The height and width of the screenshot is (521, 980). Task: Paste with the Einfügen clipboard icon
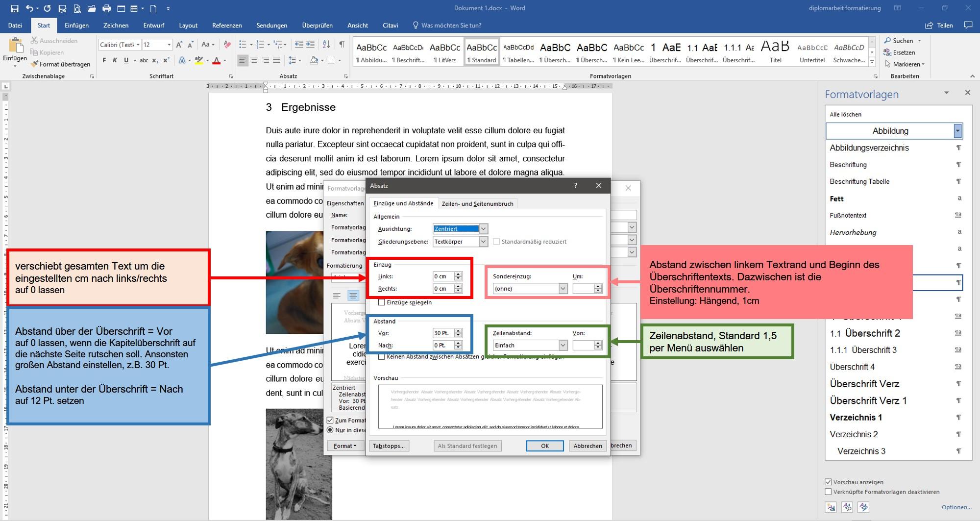point(15,46)
